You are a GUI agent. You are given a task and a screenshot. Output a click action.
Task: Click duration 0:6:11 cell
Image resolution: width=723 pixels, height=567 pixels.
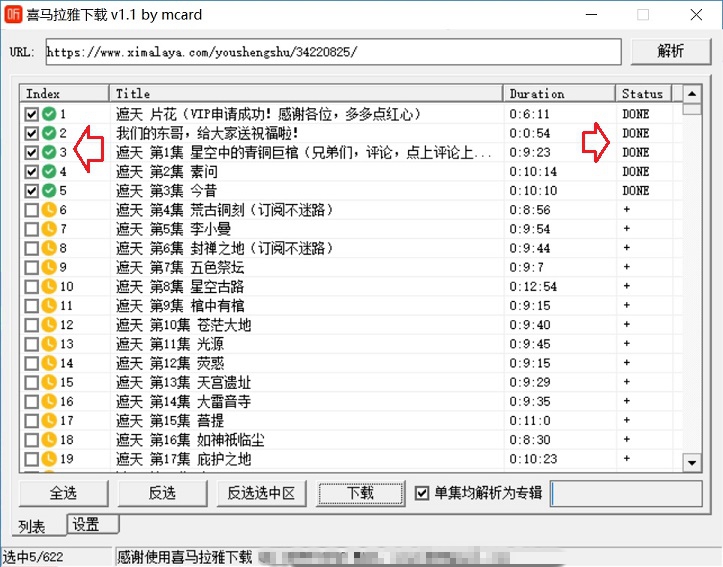click(529, 114)
